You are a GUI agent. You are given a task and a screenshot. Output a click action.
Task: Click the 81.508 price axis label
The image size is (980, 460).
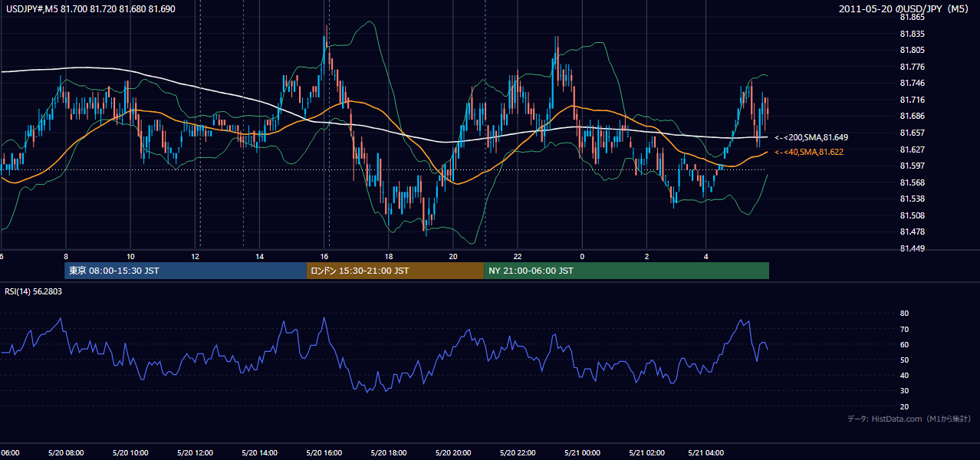coord(911,215)
